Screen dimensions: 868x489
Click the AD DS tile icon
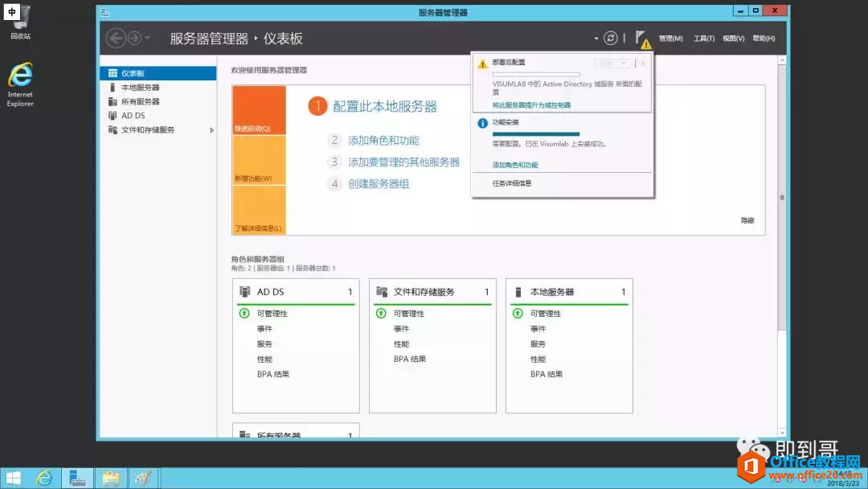click(244, 292)
